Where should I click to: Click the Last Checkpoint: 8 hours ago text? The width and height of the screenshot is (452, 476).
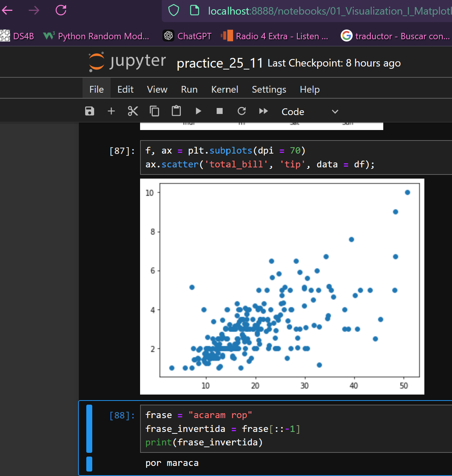tap(334, 63)
